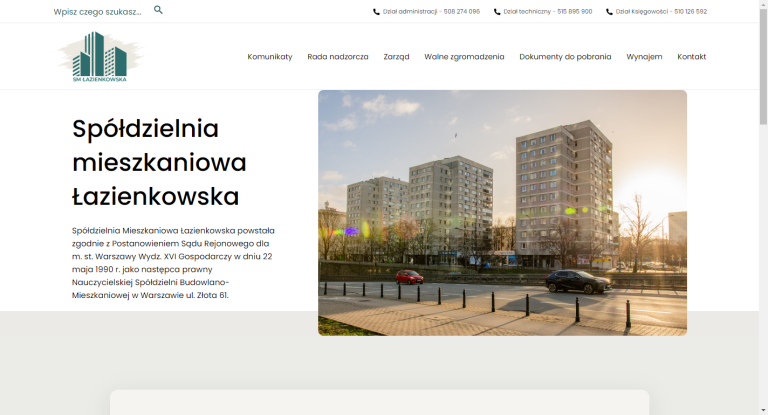Open the Kontakt page
768x415 pixels.
pyautogui.click(x=691, y=57)
